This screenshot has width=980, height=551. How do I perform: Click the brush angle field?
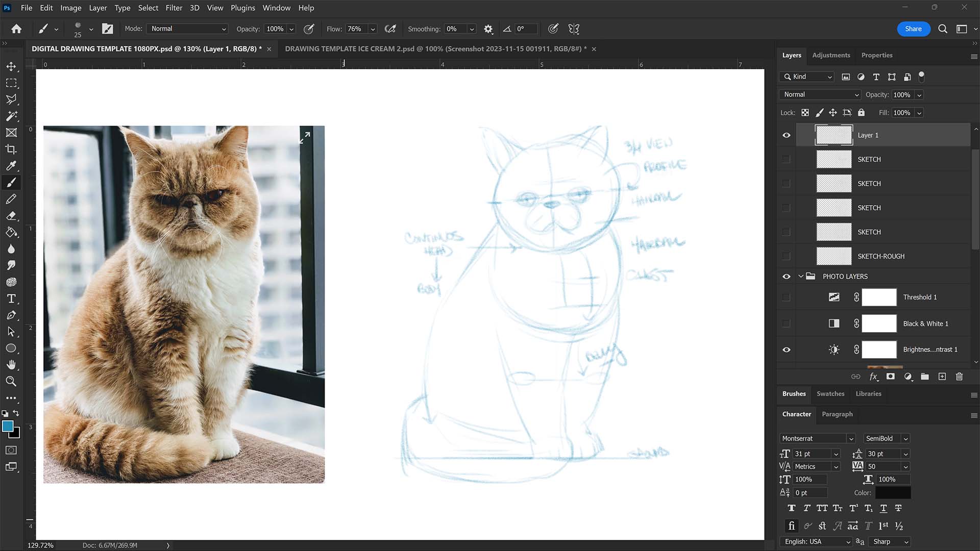click(526, 29)
